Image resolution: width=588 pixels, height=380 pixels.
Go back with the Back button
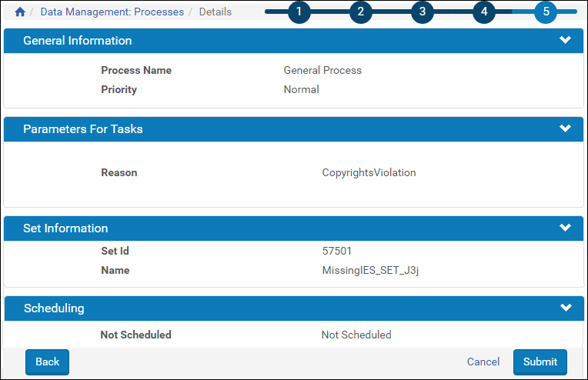47,362
